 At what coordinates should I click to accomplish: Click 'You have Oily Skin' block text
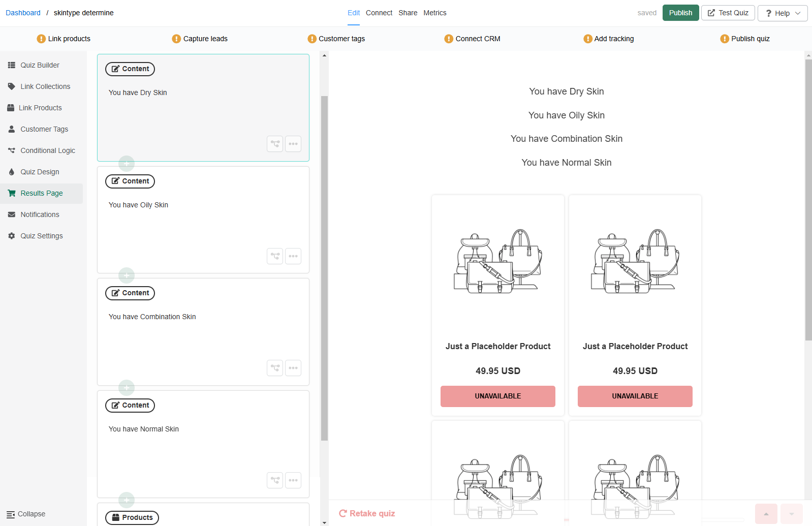138,205
